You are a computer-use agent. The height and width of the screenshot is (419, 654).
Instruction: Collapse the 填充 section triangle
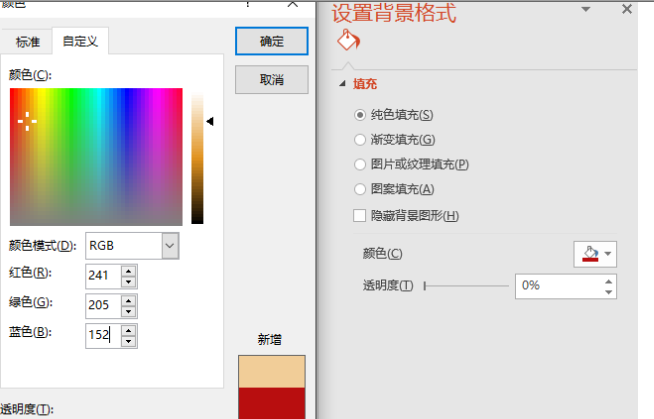pos(343,84)
